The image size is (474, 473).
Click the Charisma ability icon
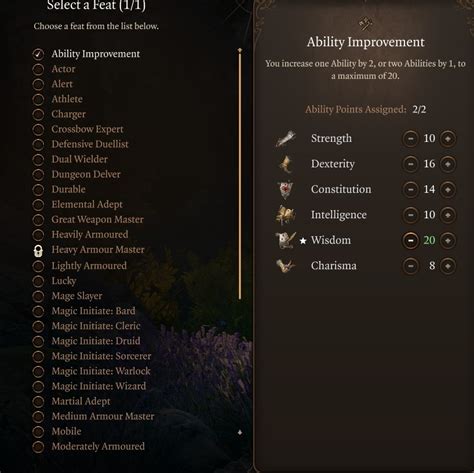pos(286,266)
